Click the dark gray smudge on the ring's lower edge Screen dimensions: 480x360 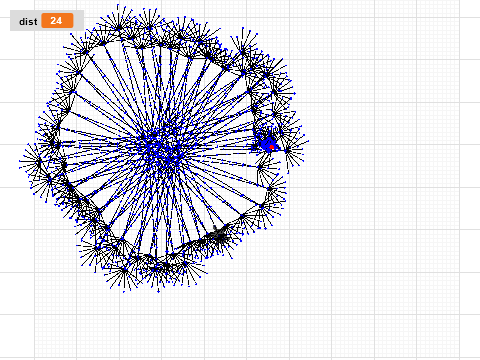(219, 235)
